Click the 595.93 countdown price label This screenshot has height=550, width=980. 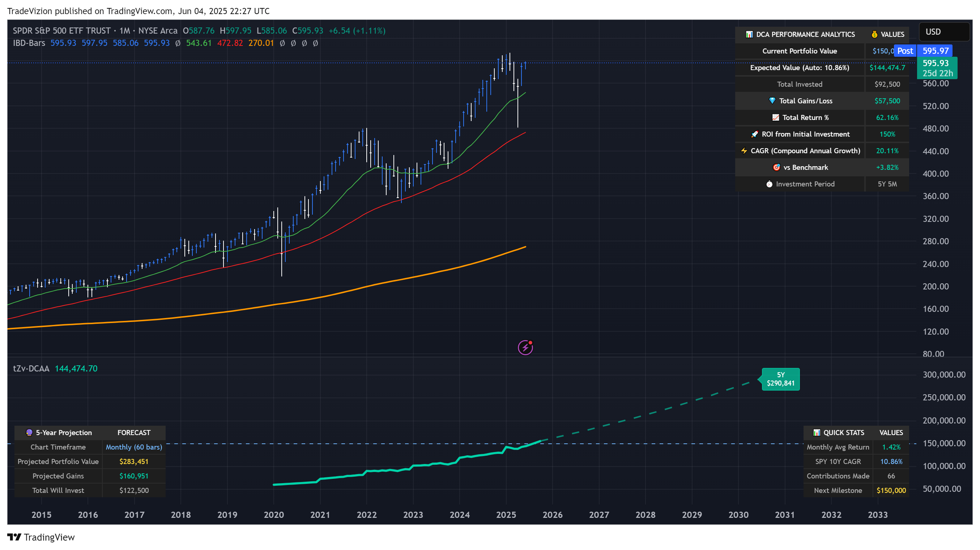[x=937, y=68]
